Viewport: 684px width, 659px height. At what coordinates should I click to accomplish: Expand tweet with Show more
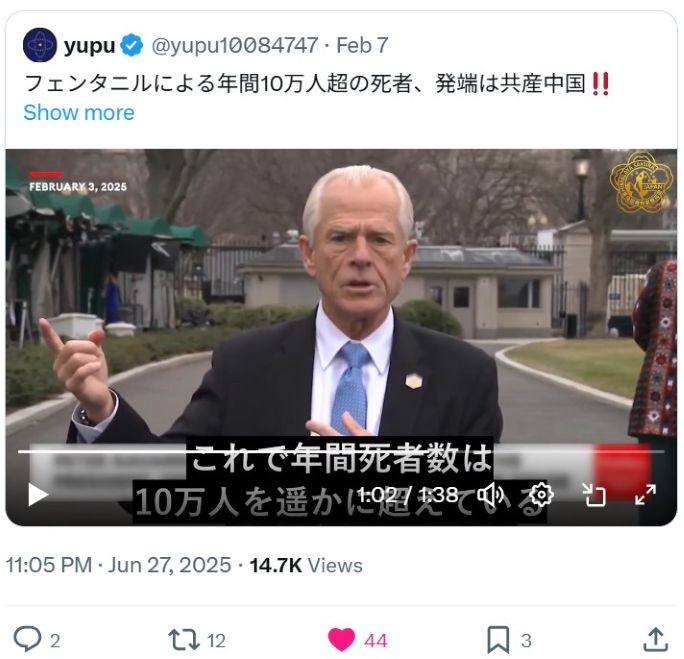[x=79, y=113]
